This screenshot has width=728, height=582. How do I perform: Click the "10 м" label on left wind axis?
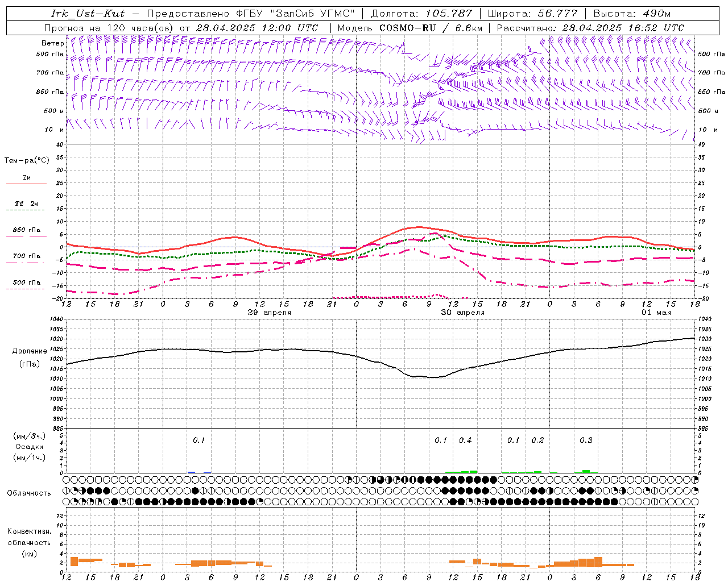click(x=55, y=130)
